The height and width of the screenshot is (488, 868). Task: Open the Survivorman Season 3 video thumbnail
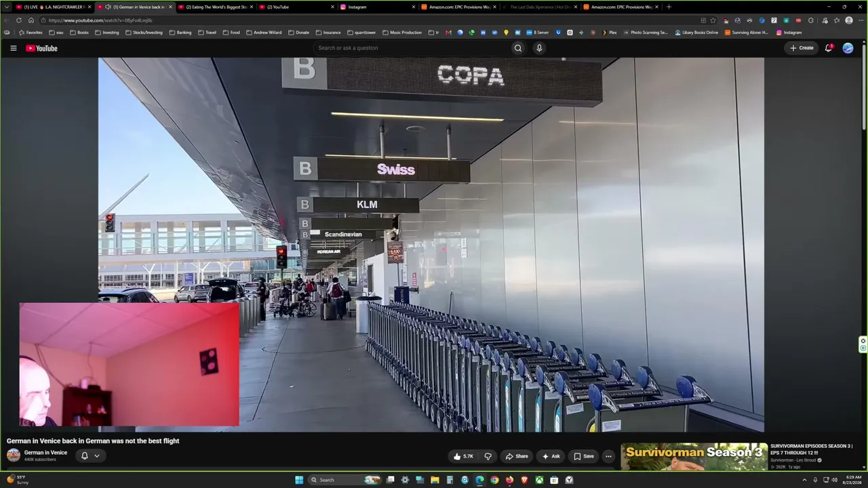(x=694, y=457)
